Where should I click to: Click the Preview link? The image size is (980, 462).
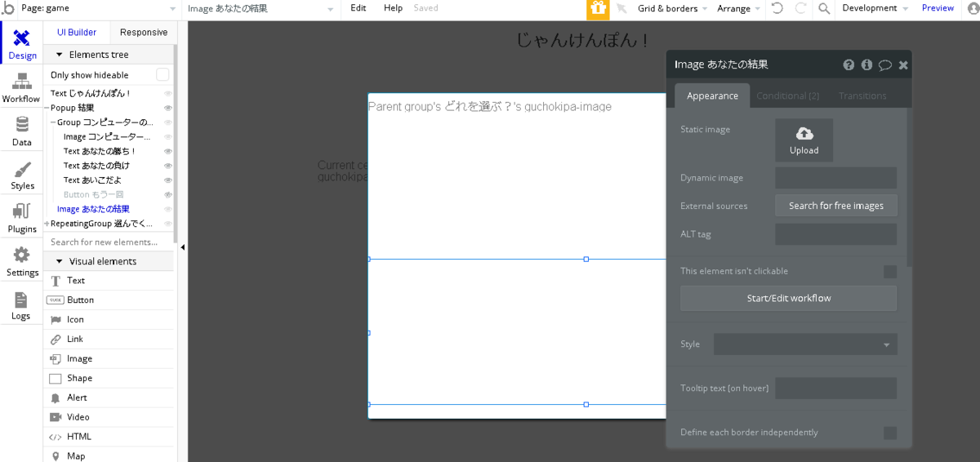coord(938,8)
